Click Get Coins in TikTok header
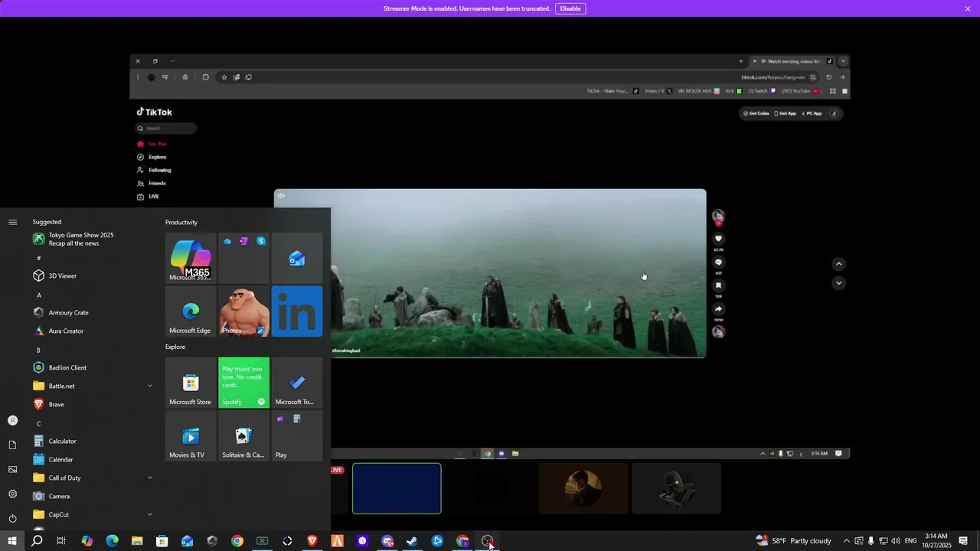 pos(756,113)
